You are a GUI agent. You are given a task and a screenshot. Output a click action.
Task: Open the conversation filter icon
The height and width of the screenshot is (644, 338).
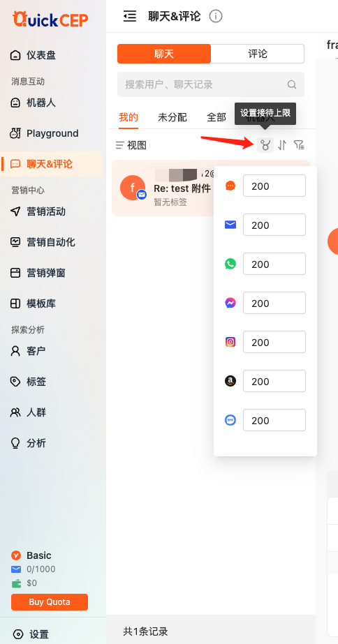299,145
